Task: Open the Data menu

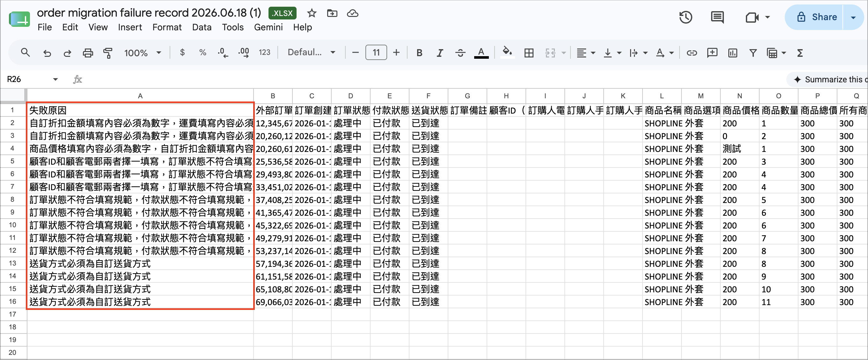Action: tap(202, 27)
